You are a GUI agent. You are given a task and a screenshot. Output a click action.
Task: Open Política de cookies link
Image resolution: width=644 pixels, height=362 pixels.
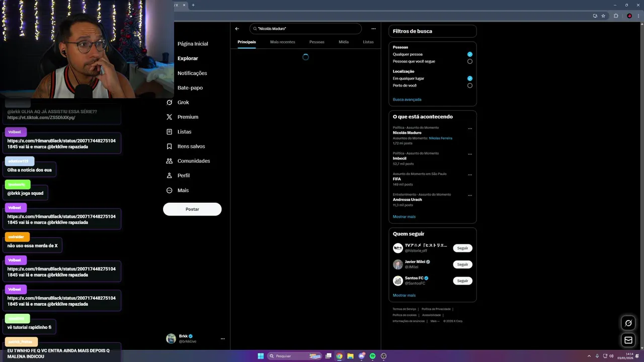coord(405,315)
